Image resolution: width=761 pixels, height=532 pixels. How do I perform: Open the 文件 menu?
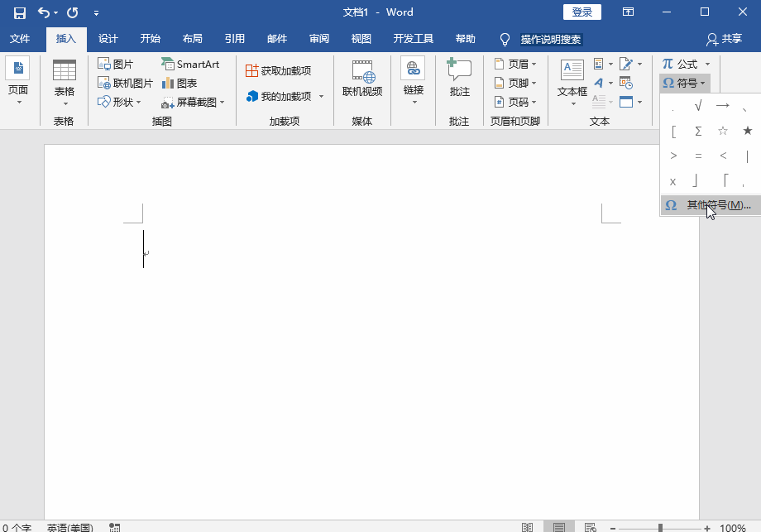pos(20,38)
